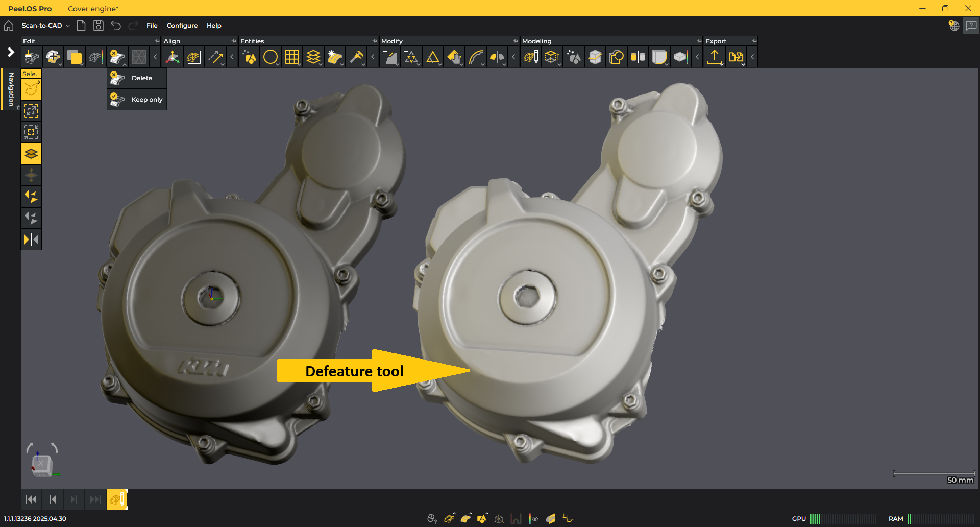Click the boolean shapes Modeling icon
This screenshot has height=527, width=980.
(x=617, y=57)
